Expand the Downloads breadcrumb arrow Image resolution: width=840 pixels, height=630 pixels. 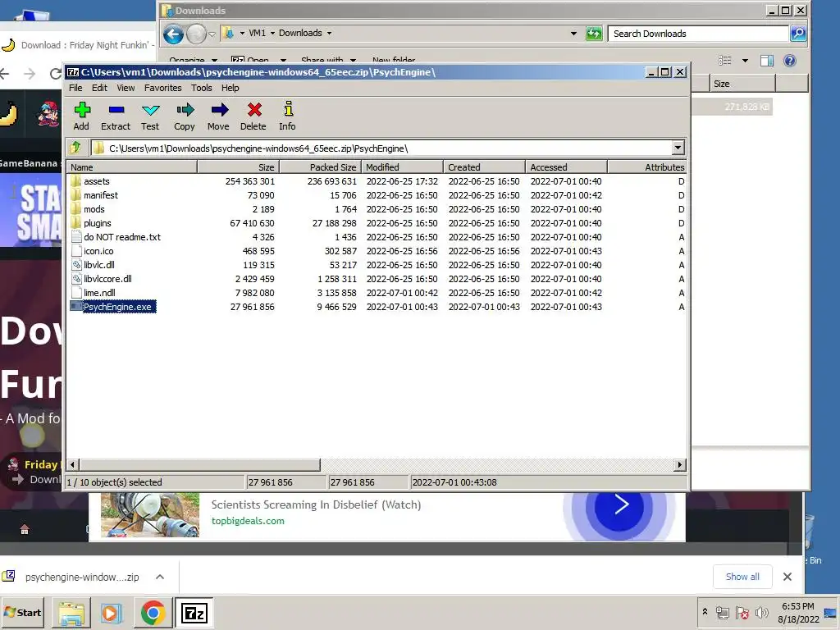tap(329, 33)
